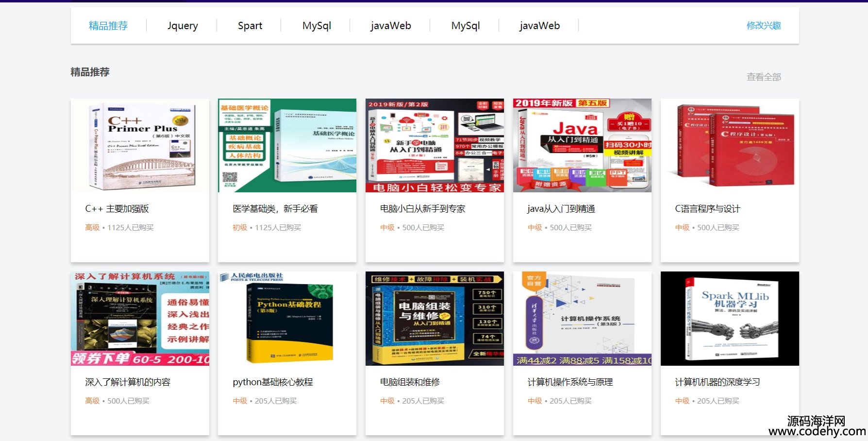Click 205人已购买 under 电脑组装和维修
Image resolution: width=868 pixels, height=441 pixels.
coord(423,401)
